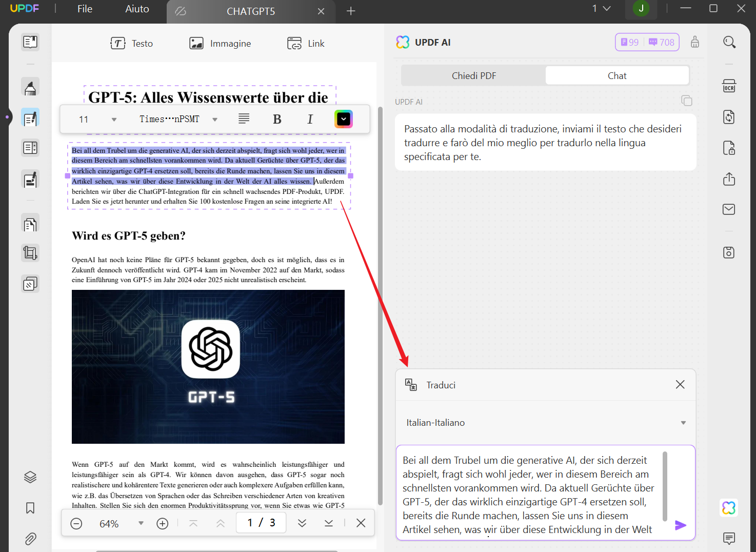Viewport: 756px width, 552px height.
Task: Toggle the UPDF AI icon in right sidebar
Action: click(x=729, y=508)
